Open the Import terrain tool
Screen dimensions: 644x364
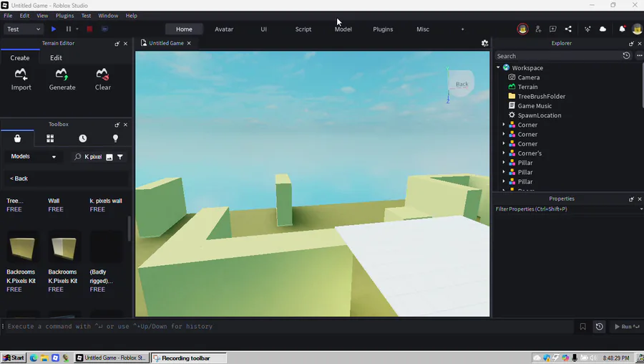[x=21, y=80]
